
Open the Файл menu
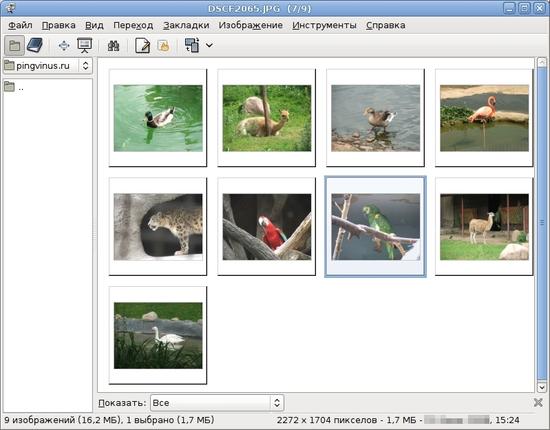20,25
